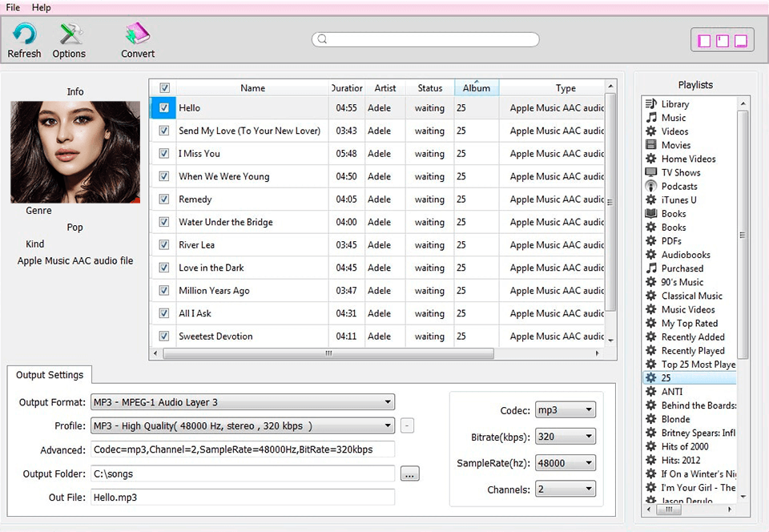The image size is (769, 532).
Task: Open the Library playlist icon
Action: tap(652, 103)
